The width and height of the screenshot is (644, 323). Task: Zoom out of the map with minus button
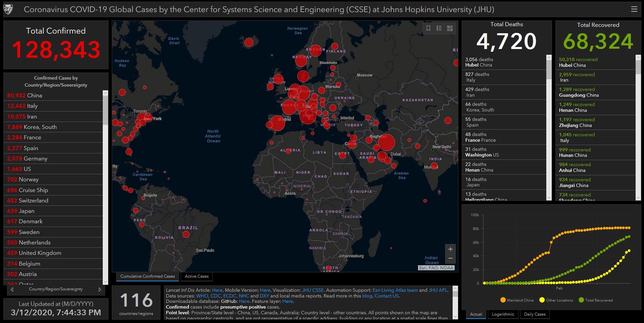point(450,259)
